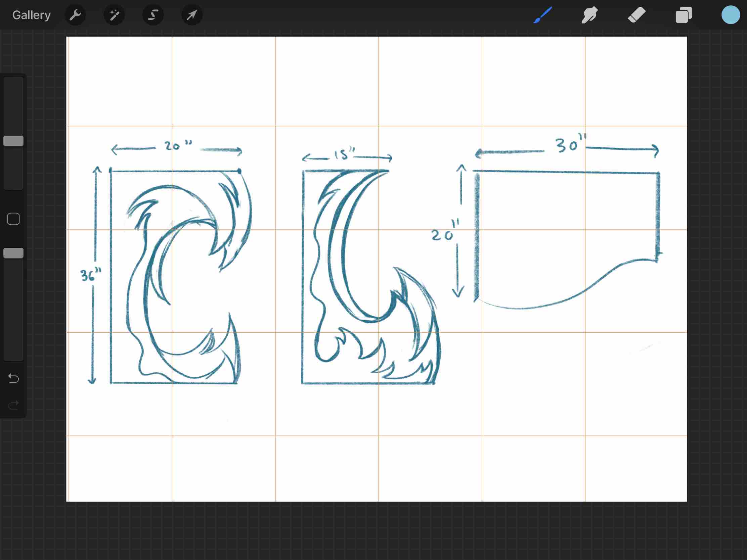Open the Actions wrench menu
Image resolution: width=747 pixels, height=560 pixels.
tap(75, 15)
